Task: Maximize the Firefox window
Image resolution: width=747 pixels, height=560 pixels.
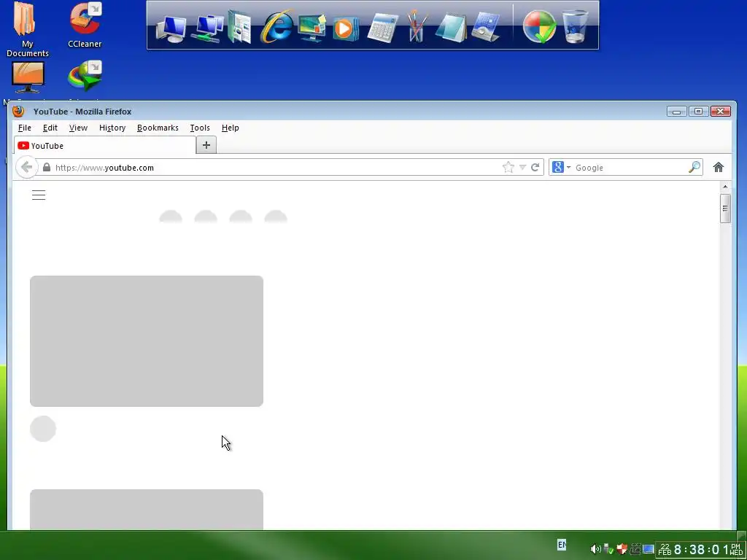Action: click(x=698, y=112)
